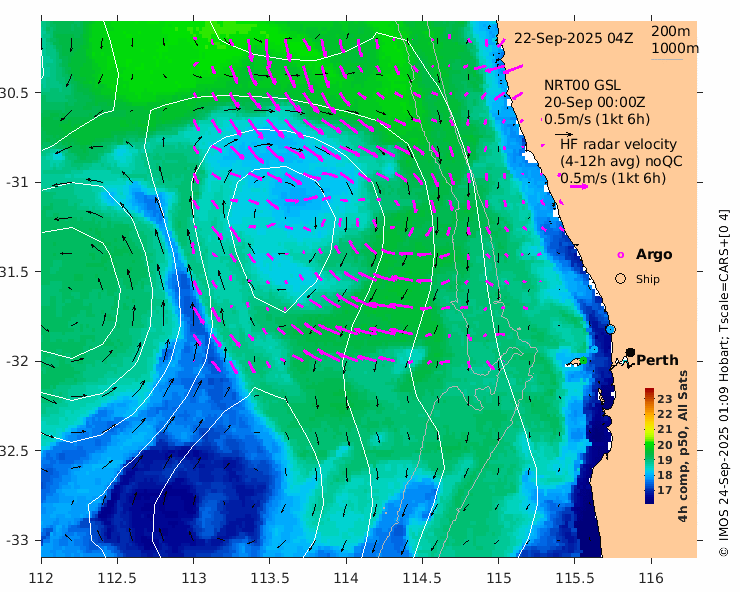Click the gray line sample under 1000m
This screenshot has width=740, height=592.
[667, 59]
